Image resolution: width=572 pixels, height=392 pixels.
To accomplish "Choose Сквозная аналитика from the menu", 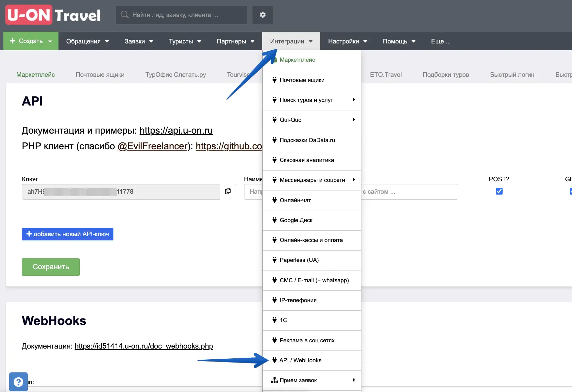I will [307, 160].
